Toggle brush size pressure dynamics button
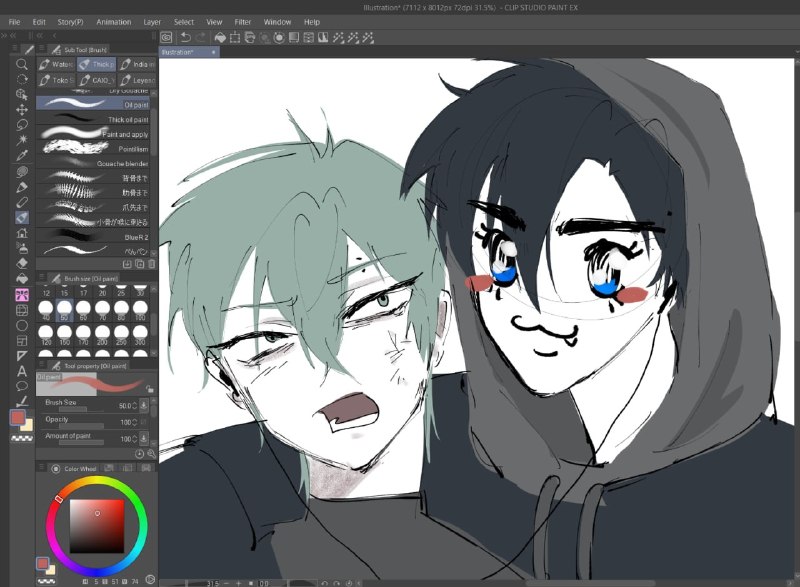Image resolution: width=800 pixels, height=587 pixels. 144,405
